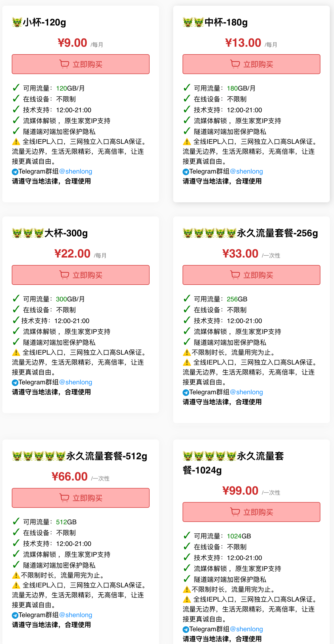This screenshot has width=334, height=644.
Task: Click the 中杯-180g plan heading
Action: [x=226, y=22]
